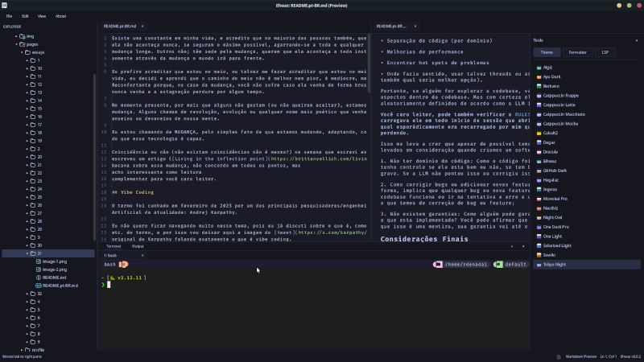
Task: Open image-1.png file icon in explorer
Action: pyautogui.click(x=38, y=261)
